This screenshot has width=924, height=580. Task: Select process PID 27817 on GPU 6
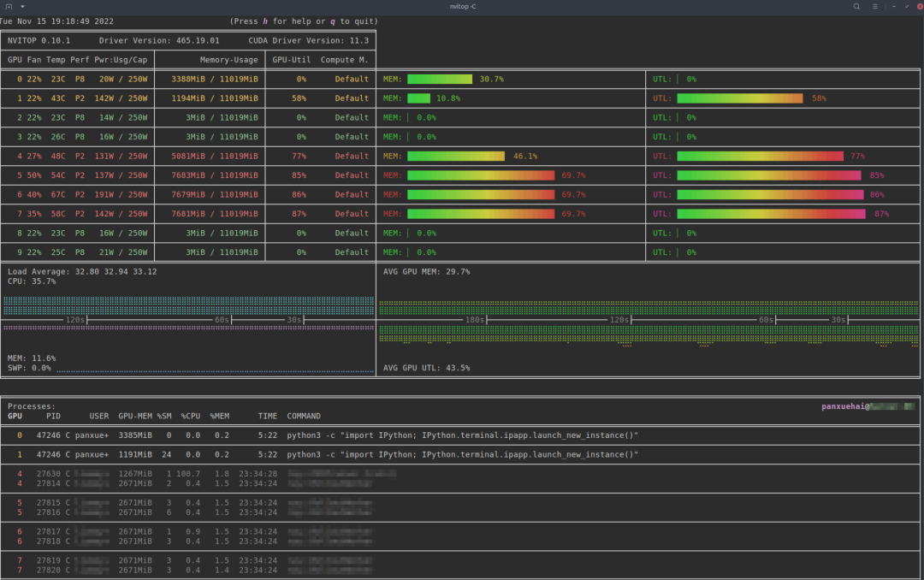pos(460,532)
